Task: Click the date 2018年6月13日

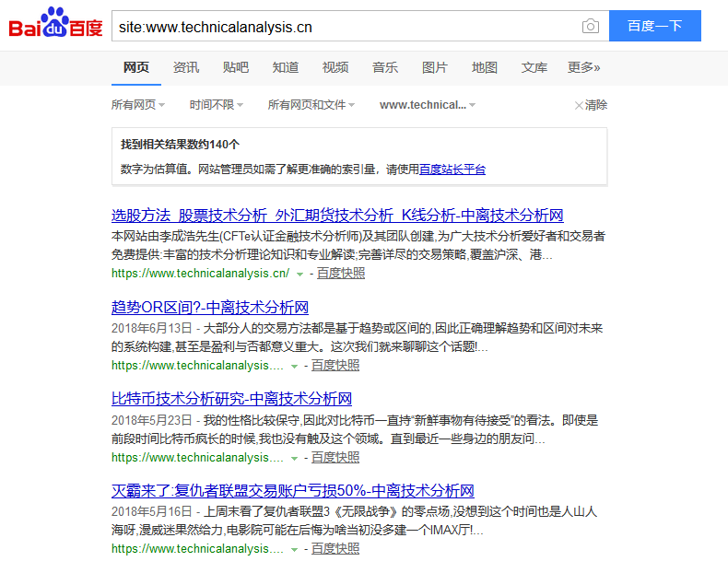Action: coord(151,329)
